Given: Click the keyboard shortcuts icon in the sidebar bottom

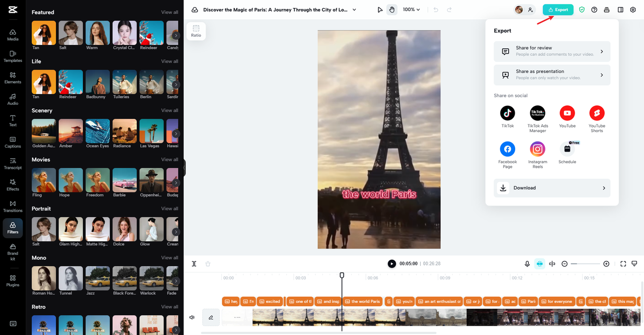Looking at the screenshot, I should click(13, 323).
